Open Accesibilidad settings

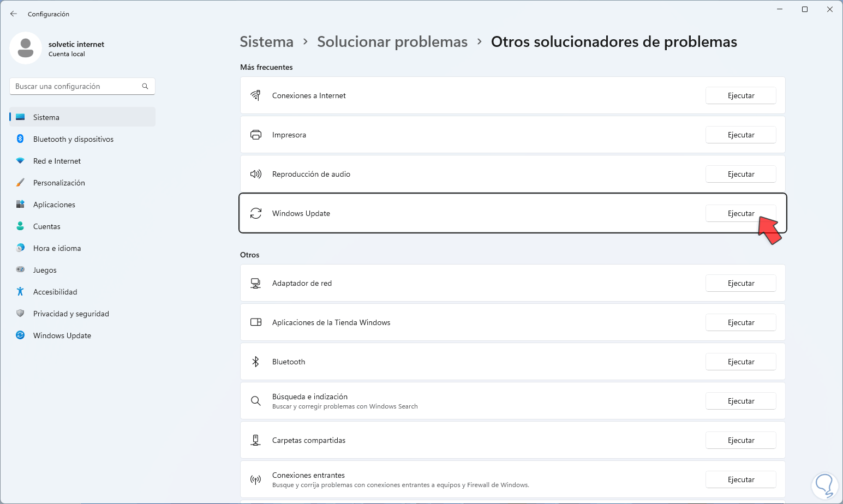pyautogui.click(x=55, y=292)
